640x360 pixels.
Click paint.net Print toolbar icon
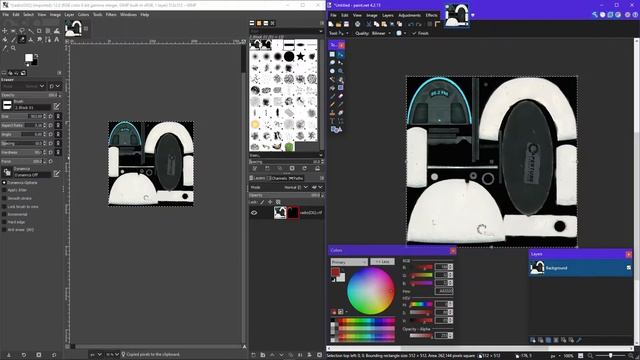coord(358,24)
